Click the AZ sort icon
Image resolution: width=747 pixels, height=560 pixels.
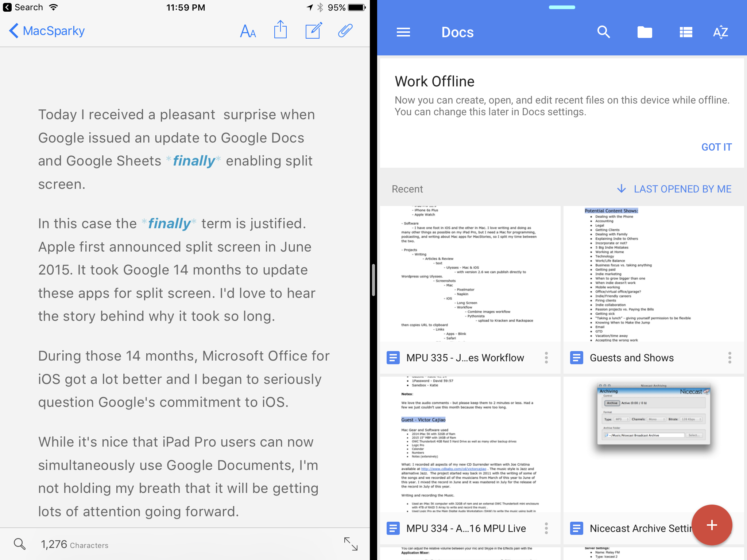pyautogui.click(x=720, y=32)
